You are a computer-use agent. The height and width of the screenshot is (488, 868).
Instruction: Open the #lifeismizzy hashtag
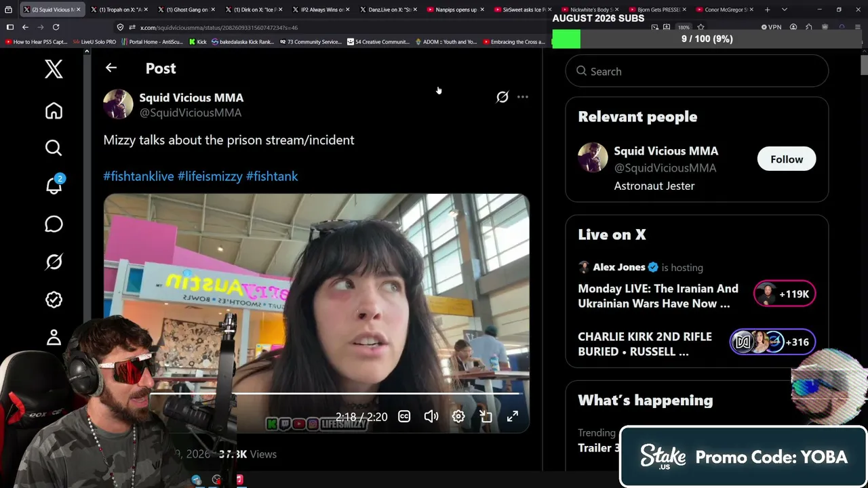click(x=210, y=176)
